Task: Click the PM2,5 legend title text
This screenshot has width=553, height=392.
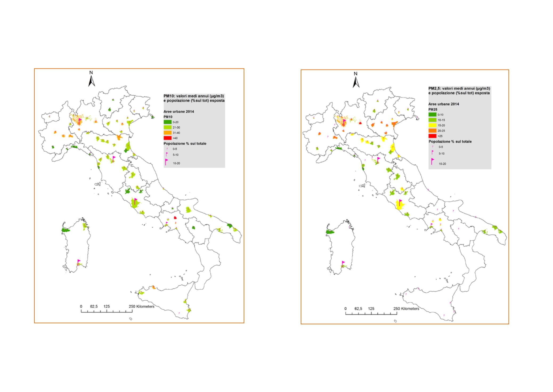Action: 459,91
